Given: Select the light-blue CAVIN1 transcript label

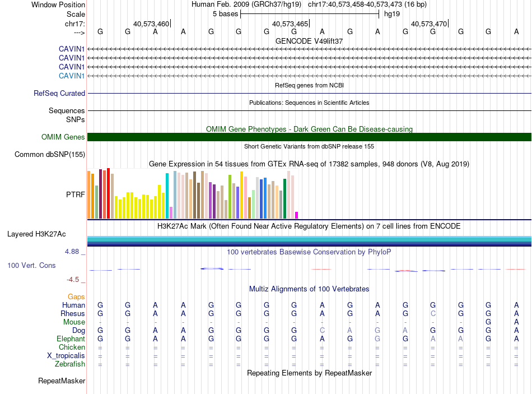Looking at the screenshot, I should click(x=71, y=76).
